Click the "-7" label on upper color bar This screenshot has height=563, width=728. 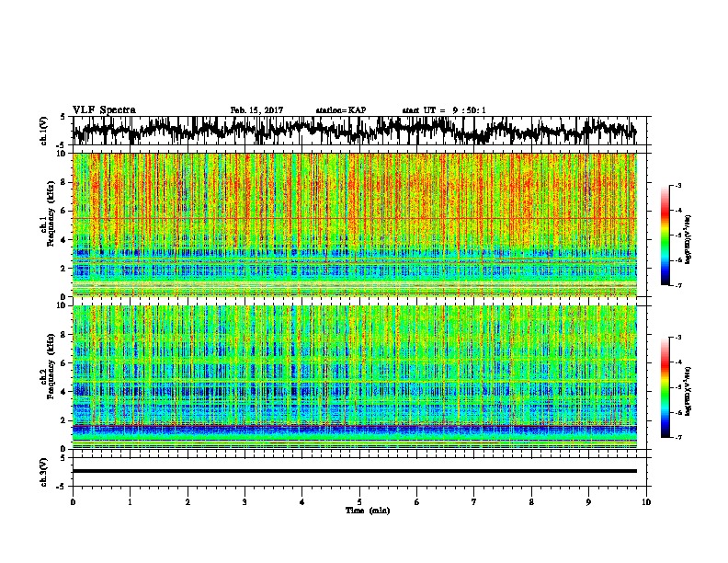678,285
